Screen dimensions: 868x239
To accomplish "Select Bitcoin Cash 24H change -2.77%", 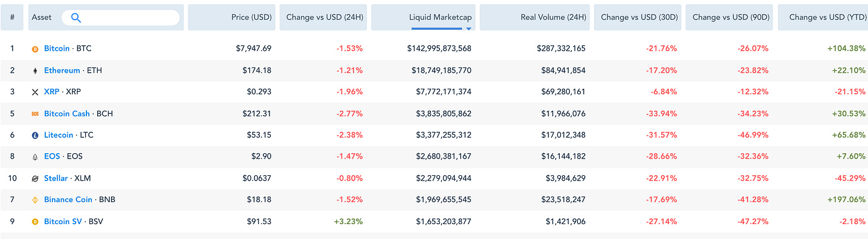I will pos(351,113).
